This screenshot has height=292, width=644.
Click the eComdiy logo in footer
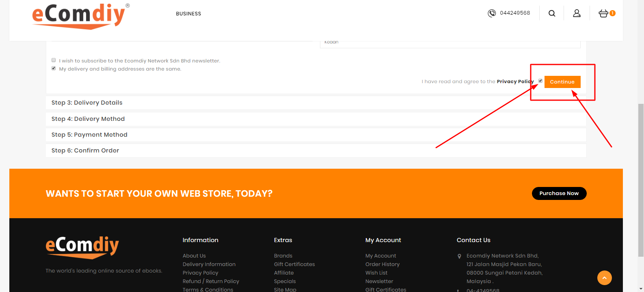pyautogui.click(x=82, y=247)
